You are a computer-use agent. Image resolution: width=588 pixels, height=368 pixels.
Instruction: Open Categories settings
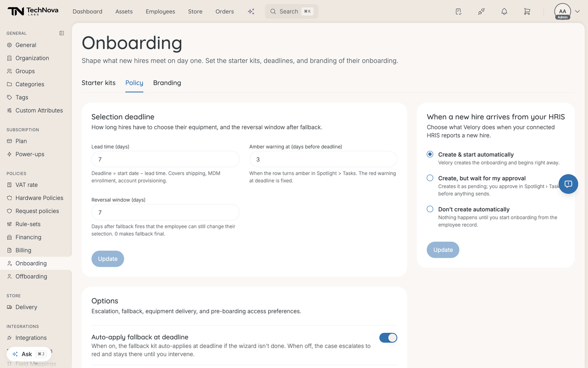pos(36,84)
